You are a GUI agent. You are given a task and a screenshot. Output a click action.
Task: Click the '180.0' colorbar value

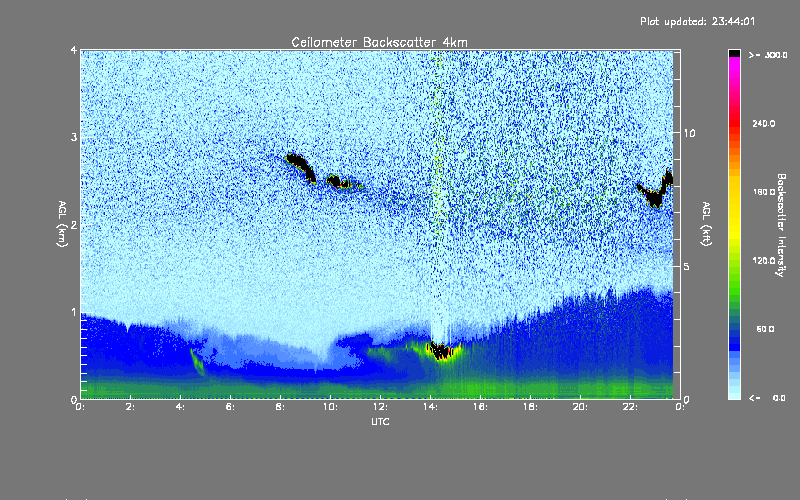[764, 192]
